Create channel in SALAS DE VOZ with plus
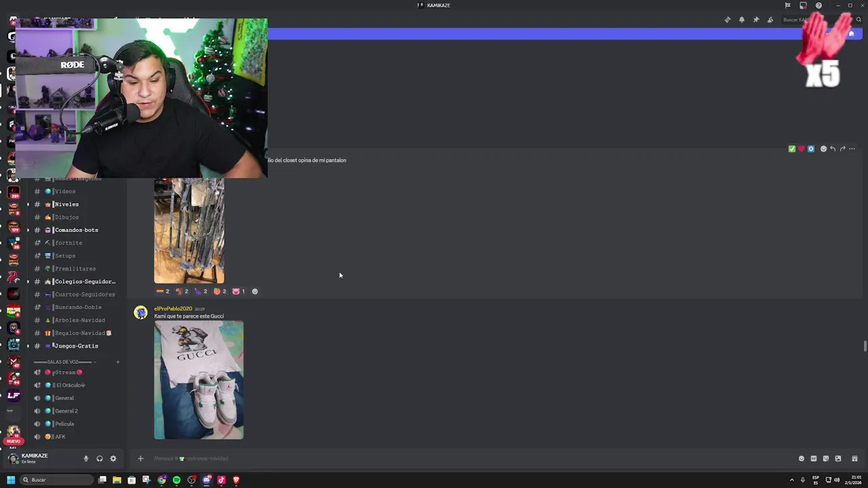Screen dimensions: 868x488 click(x=117, y=362)
